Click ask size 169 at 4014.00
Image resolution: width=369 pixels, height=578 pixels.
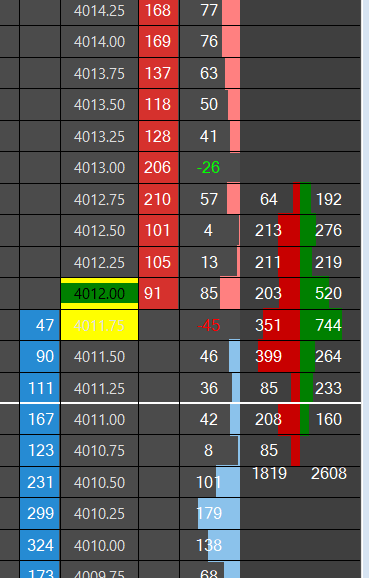[x=159, y=41]
